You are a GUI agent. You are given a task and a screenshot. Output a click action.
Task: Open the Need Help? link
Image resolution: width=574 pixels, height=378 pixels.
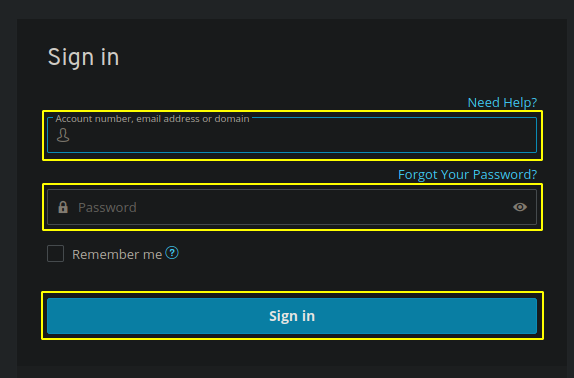click(x=502, y=102)
